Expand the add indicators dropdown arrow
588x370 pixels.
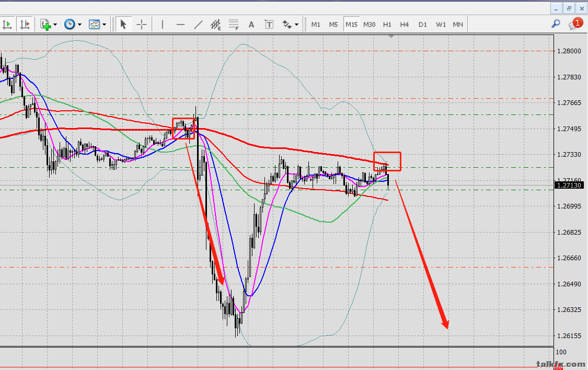(55, 25)
